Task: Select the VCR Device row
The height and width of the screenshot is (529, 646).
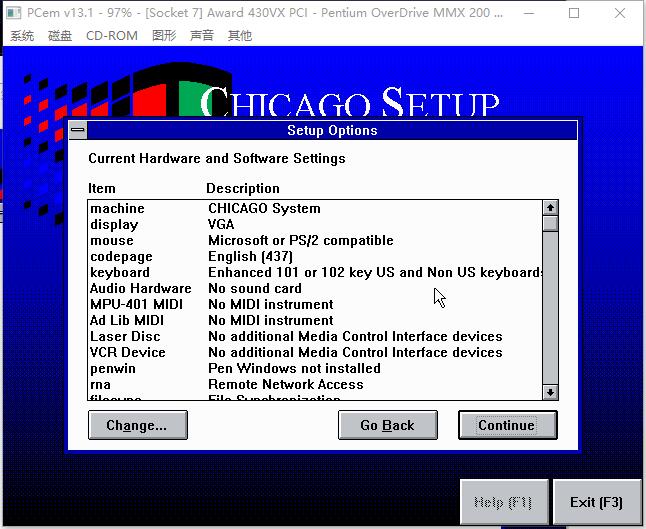Action: 315,352
